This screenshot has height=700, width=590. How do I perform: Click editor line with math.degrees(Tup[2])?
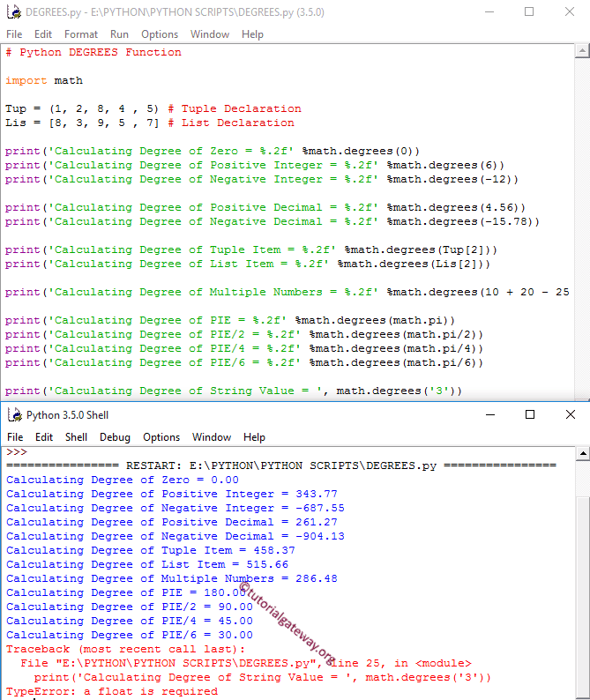pyautogui.click(x=251, y=250)
